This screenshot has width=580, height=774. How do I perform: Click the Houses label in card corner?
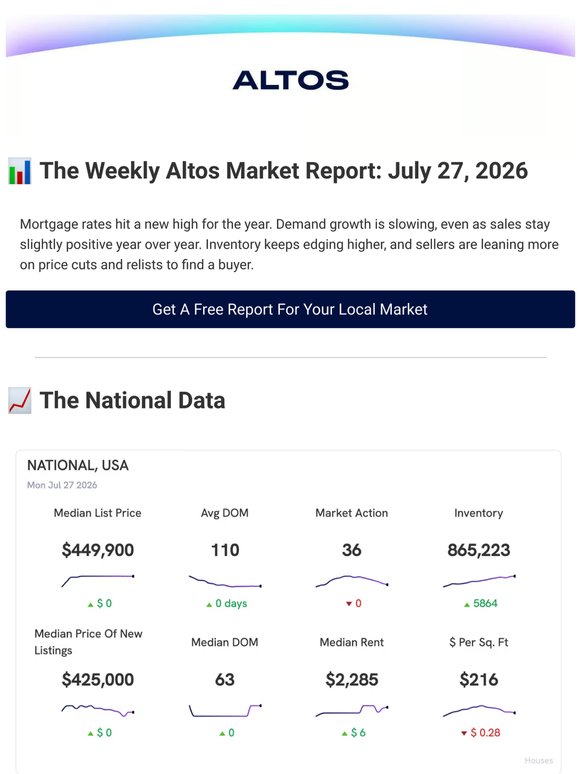(539, 761)
